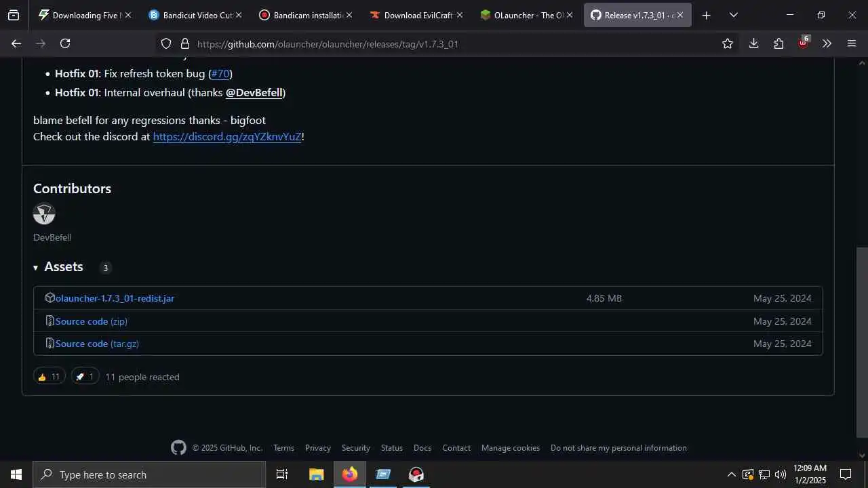Open tracking protection shield icon
The height and width of the screenshot is (488, 868).
pyautogui.click(x=166, y=43)
